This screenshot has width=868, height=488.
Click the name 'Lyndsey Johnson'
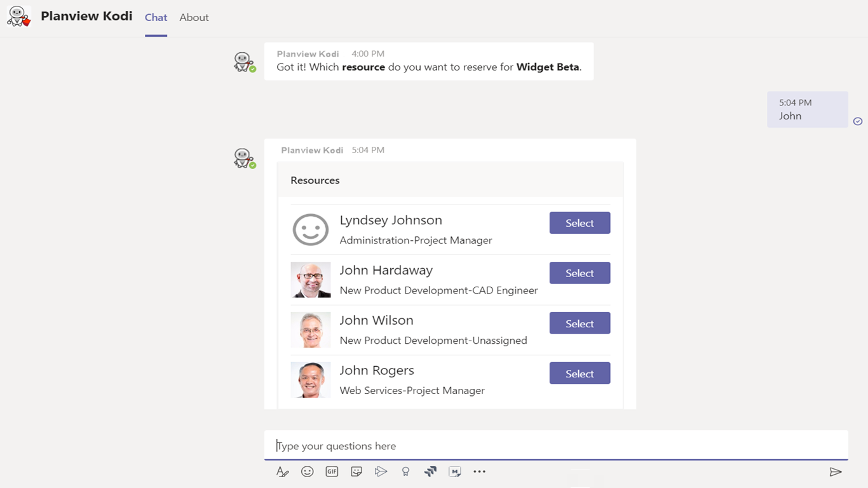[x=391, y=220]
